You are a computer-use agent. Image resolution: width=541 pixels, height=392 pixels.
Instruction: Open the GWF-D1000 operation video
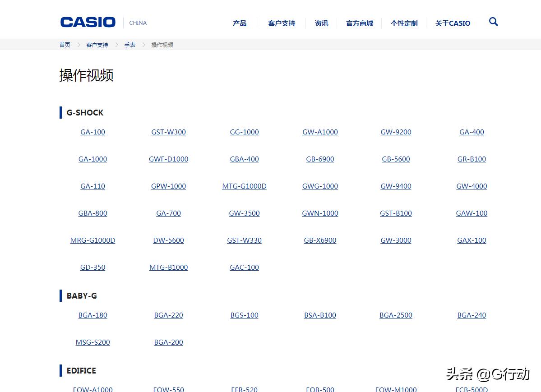(168, 159)
